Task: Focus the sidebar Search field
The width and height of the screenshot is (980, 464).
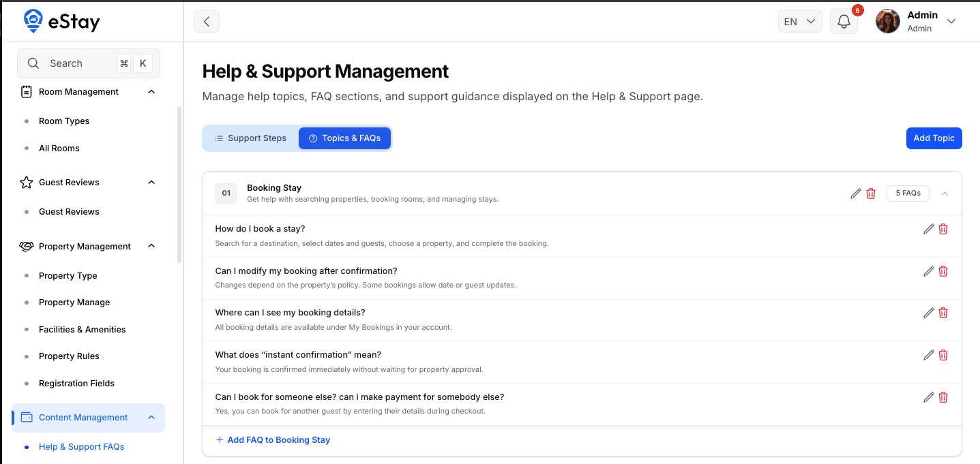Action: tap(89, 63)
